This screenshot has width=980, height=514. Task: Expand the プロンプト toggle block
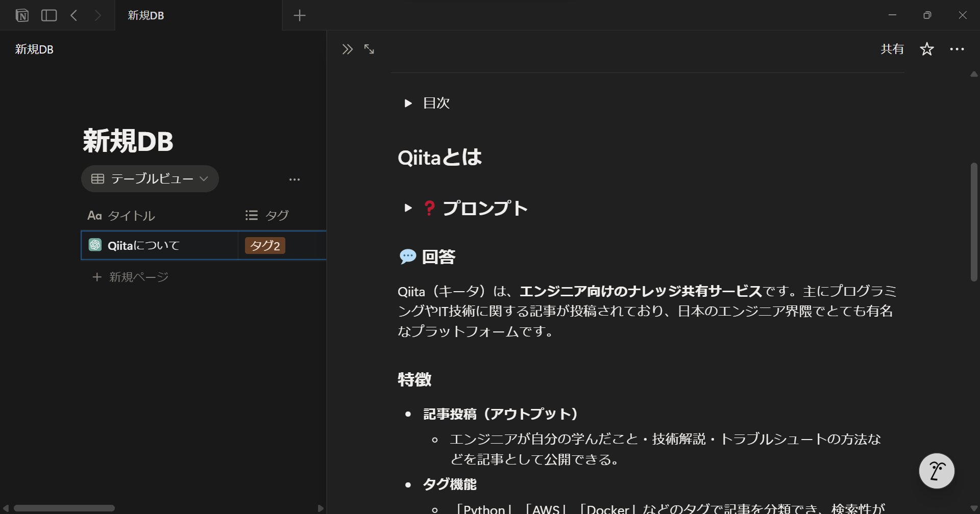(407, 208)
